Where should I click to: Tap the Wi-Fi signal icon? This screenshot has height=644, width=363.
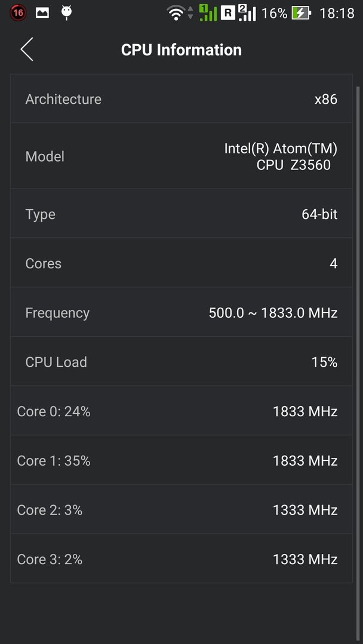(176, 13)
